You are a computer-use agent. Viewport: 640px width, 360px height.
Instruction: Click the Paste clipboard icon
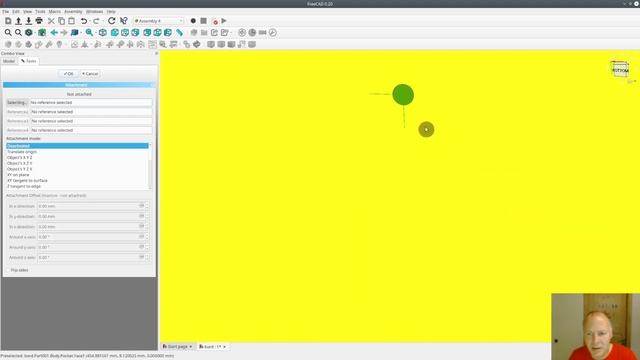pos(71,21)
